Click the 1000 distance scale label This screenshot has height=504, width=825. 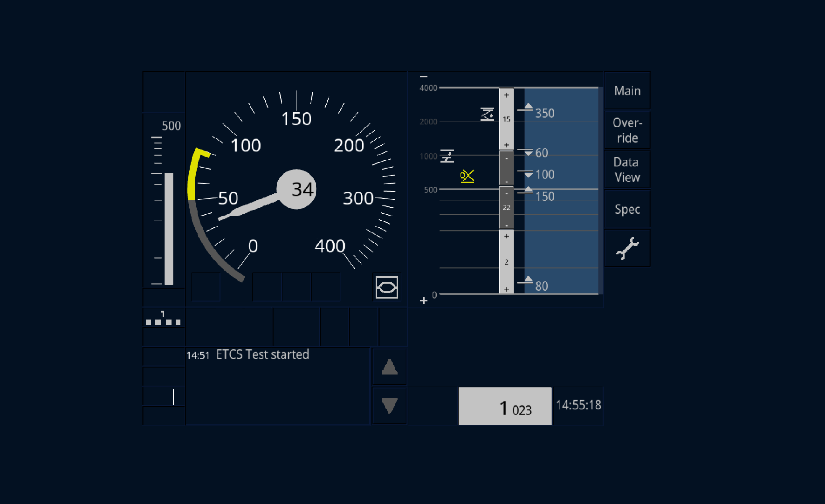pyautogui.click(x=428, y=157)
